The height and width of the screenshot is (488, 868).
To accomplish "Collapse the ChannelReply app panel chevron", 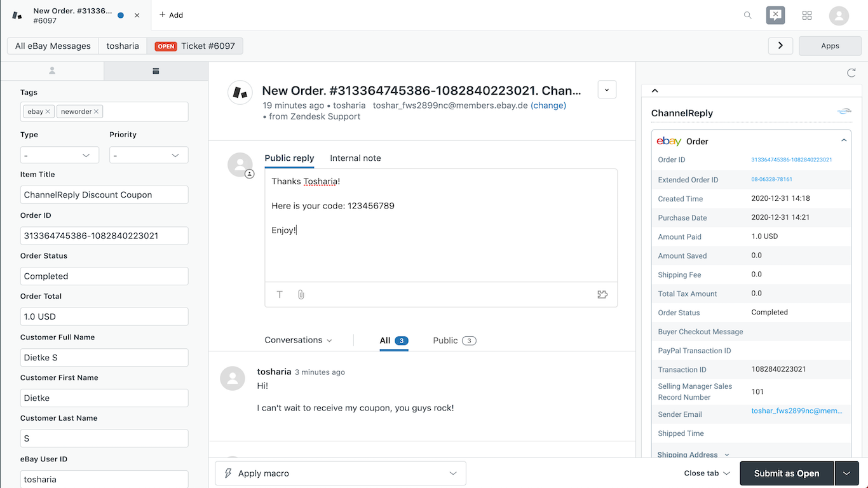I will pos(655,91).
